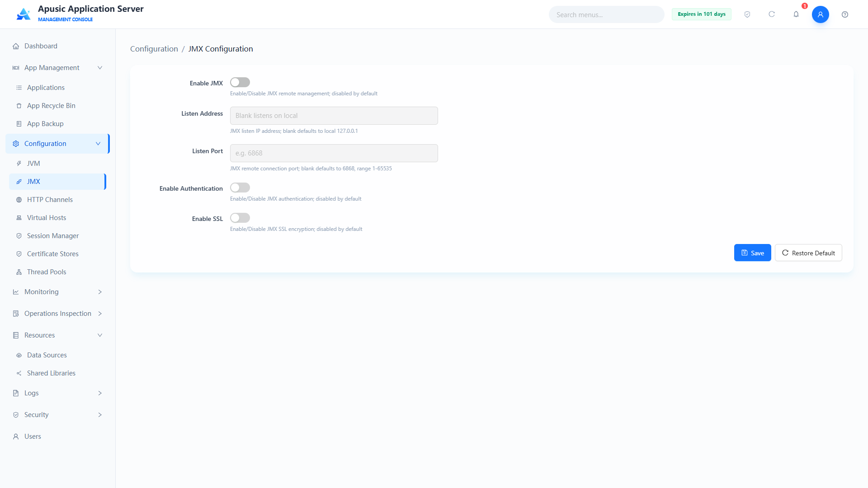Click the Virtual Hosts icon
The image size is (868, 488).
click(19, 218)
